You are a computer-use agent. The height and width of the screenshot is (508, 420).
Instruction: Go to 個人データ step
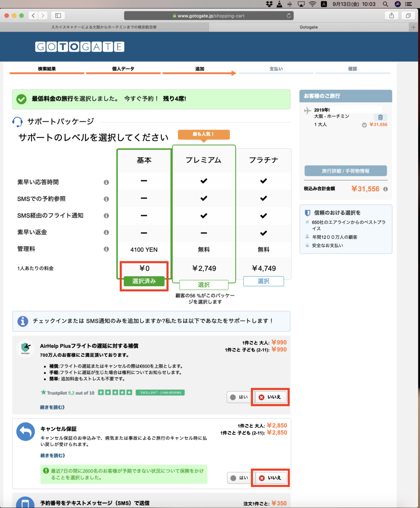click(123, 69)
